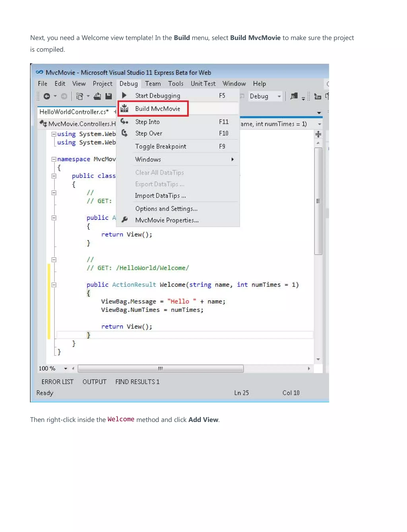Image resolution: width=407 pixels, height=532 pixels.
Task: Click the Ln 25 status indicator
Action: coord(241,393)
